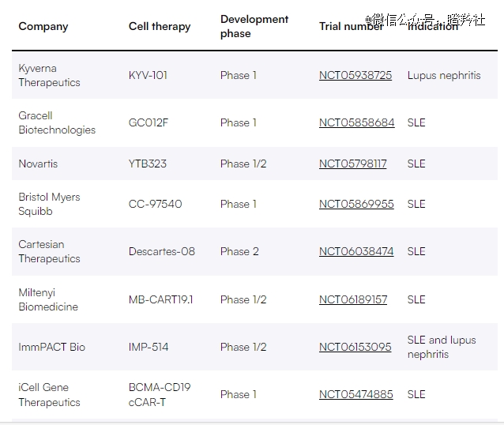Open trial link NCT06189157

click(x=353, y=299)
